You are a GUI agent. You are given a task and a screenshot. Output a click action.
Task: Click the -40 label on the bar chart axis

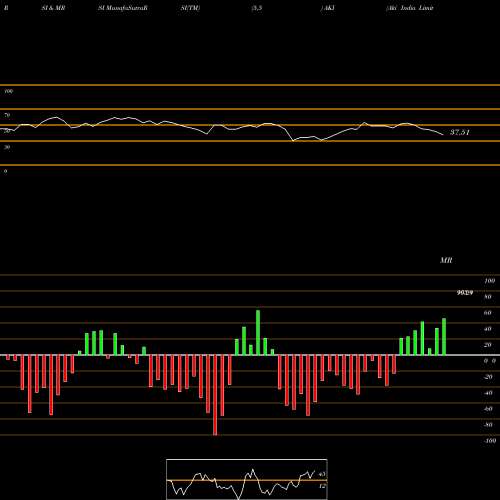(488, 393)
